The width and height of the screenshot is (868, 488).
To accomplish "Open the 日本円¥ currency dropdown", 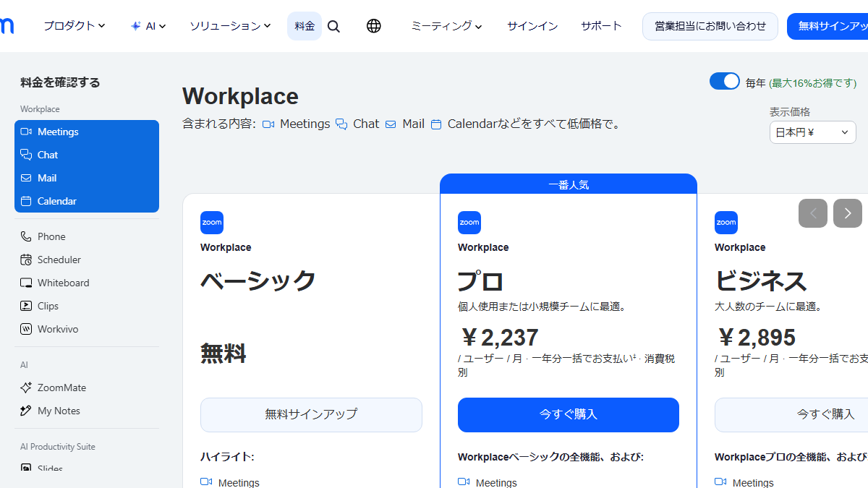I will [813, 132].
